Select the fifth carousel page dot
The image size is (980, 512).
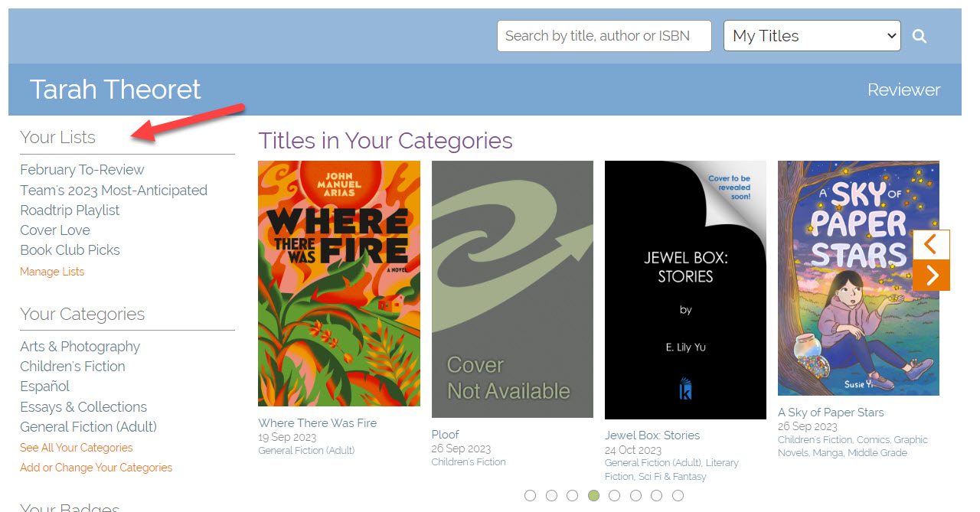pyautogui.click(x=614, y=496)
